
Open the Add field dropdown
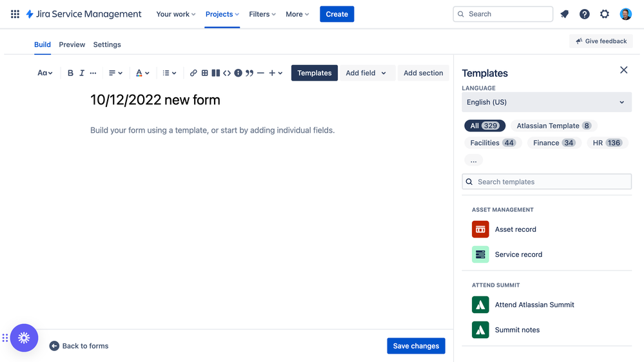click(366, 73)
